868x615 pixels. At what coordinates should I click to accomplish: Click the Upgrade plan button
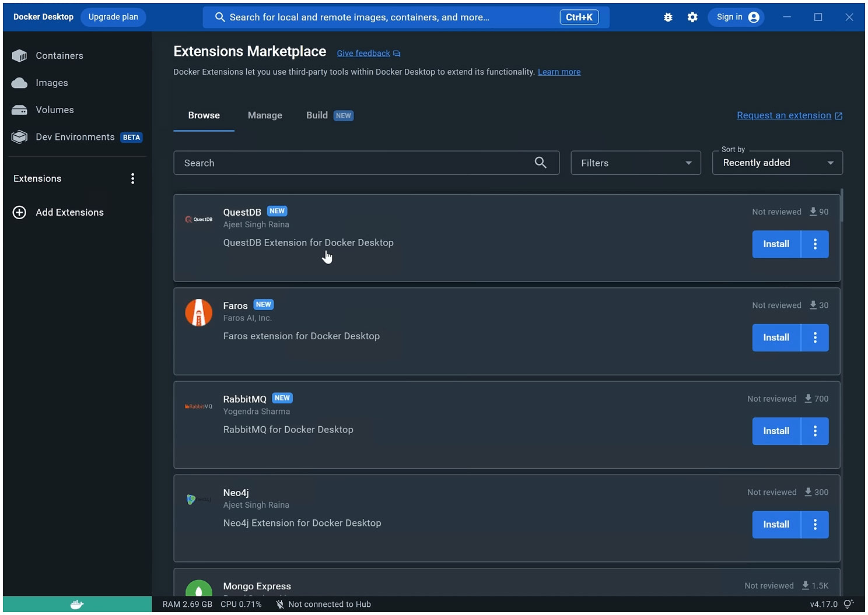pos(113,17)
